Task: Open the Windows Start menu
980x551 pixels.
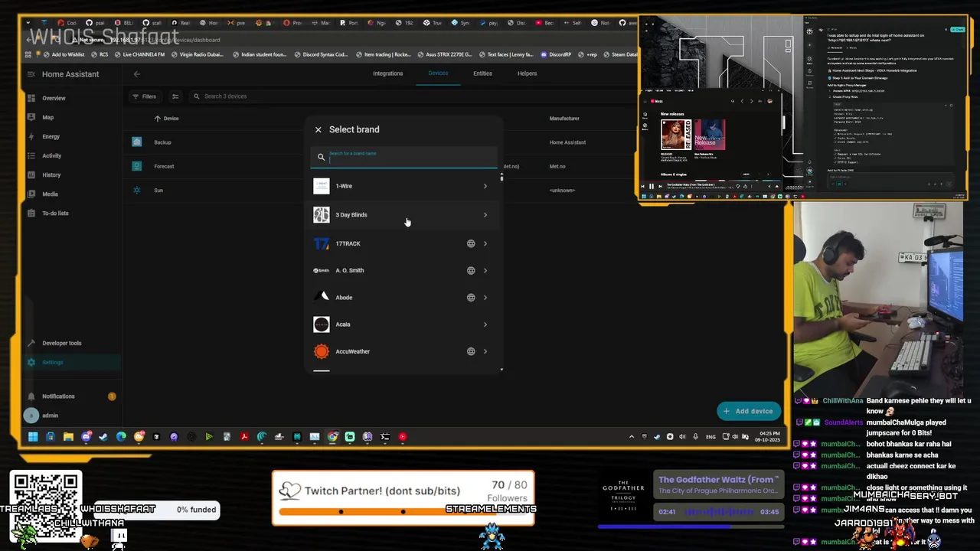Action: pos(33,437)
